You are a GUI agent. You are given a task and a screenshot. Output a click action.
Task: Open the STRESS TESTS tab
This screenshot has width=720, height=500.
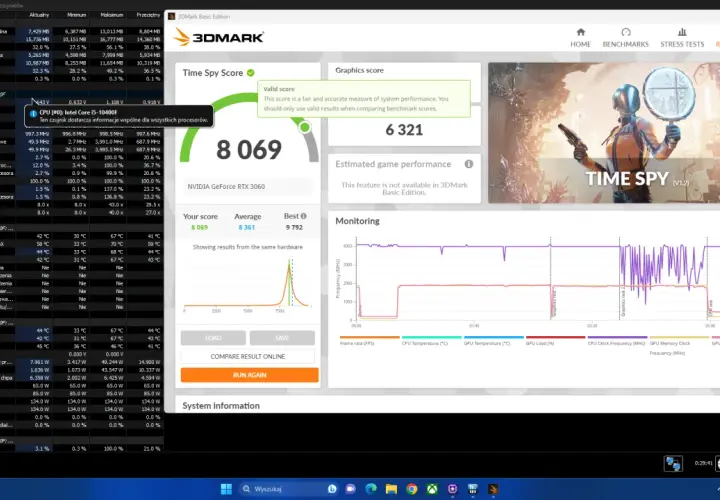pos(682,38)
